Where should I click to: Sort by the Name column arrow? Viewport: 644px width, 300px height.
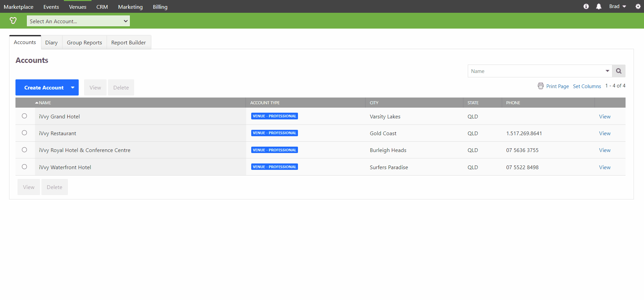pyautogui.click(x=37, y=103)
